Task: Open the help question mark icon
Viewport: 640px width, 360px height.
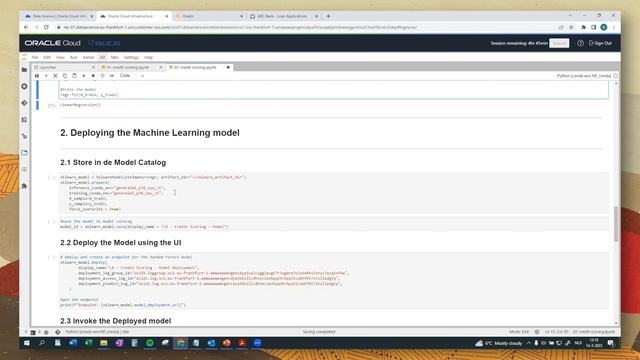Action: 580,43
